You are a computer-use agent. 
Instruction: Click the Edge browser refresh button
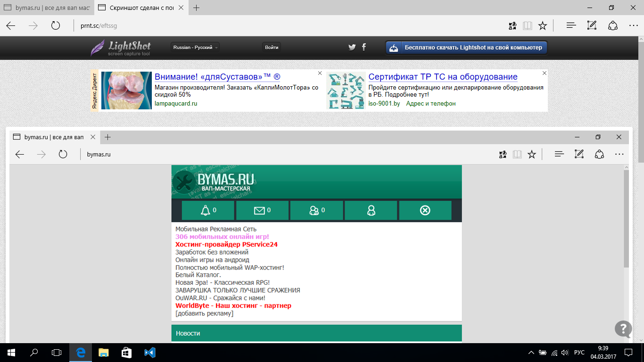[x=56, y=26]
